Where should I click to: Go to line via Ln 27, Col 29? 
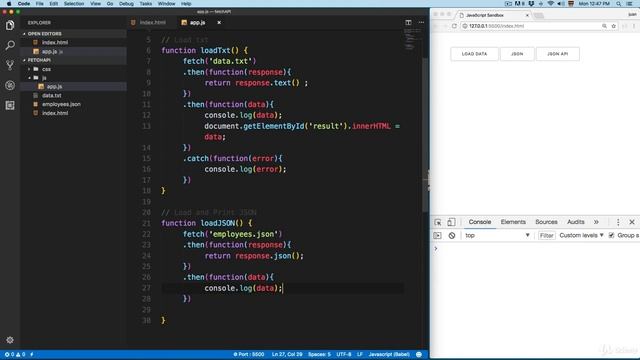[x=287, y=354]
